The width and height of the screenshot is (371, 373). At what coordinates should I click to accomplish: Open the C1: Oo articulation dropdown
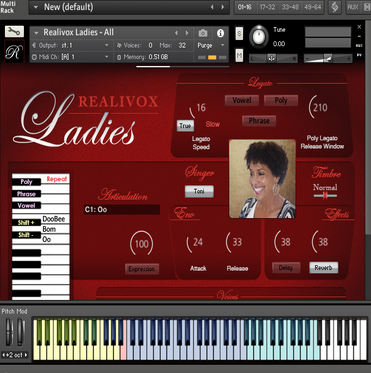[x=122, y=210]
